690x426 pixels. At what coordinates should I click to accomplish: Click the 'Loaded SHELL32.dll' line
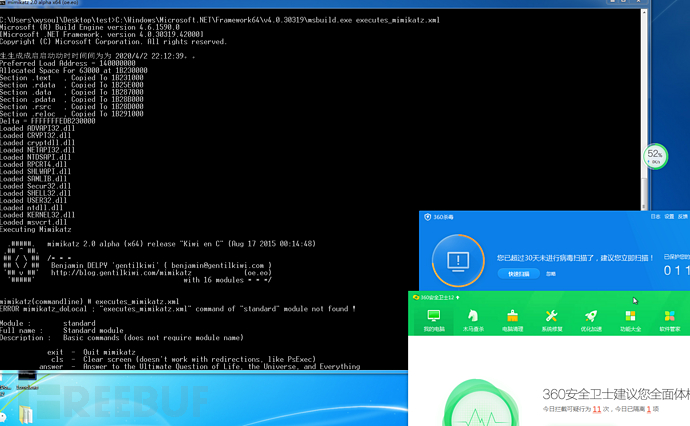(x=36, y=194)
